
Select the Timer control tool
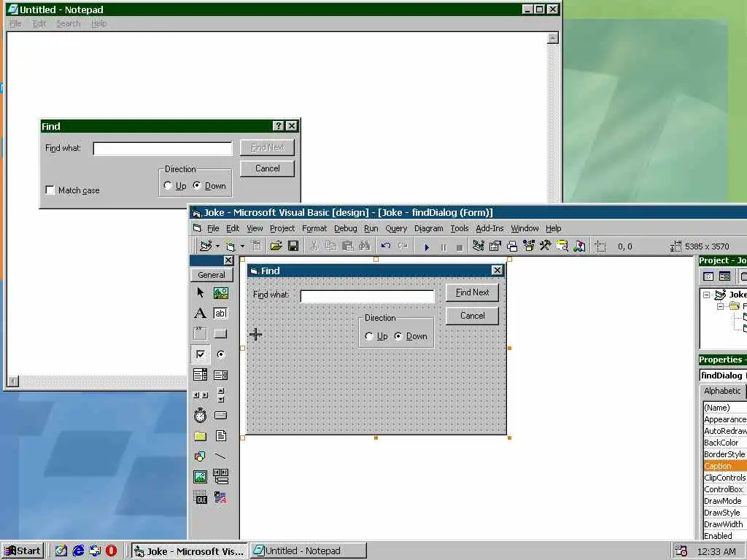click(x=200, y=415)
